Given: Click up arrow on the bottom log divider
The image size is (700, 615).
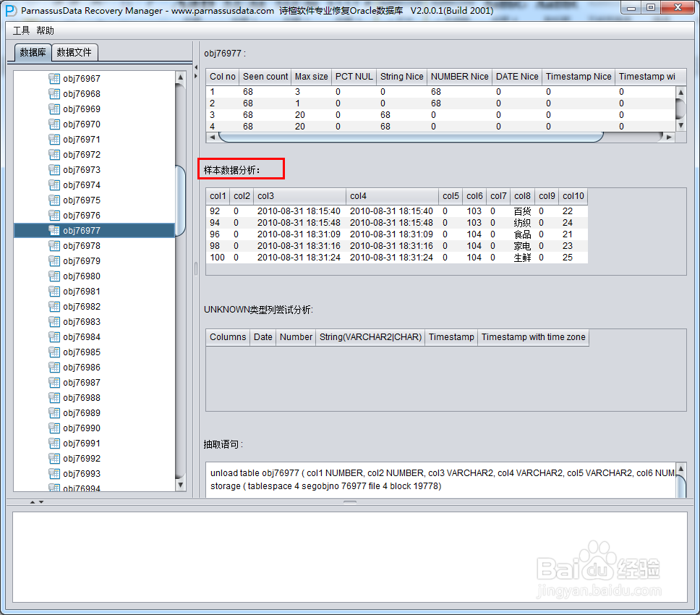Looking at the screenshot, I should [32, 502].
